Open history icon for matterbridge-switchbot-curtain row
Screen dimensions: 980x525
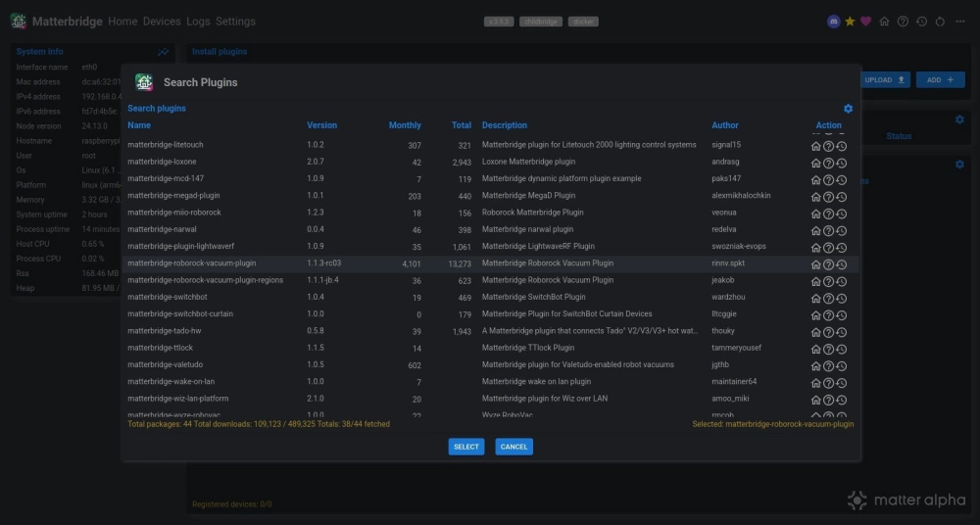[842, 315]
